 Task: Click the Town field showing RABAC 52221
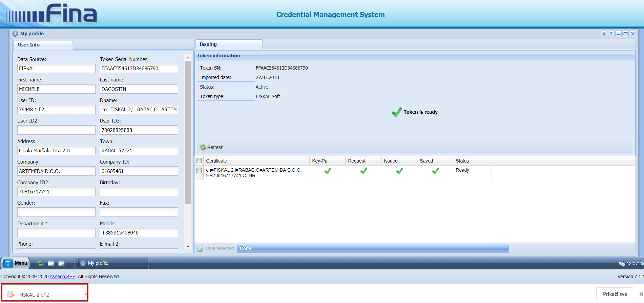[139, 151]
